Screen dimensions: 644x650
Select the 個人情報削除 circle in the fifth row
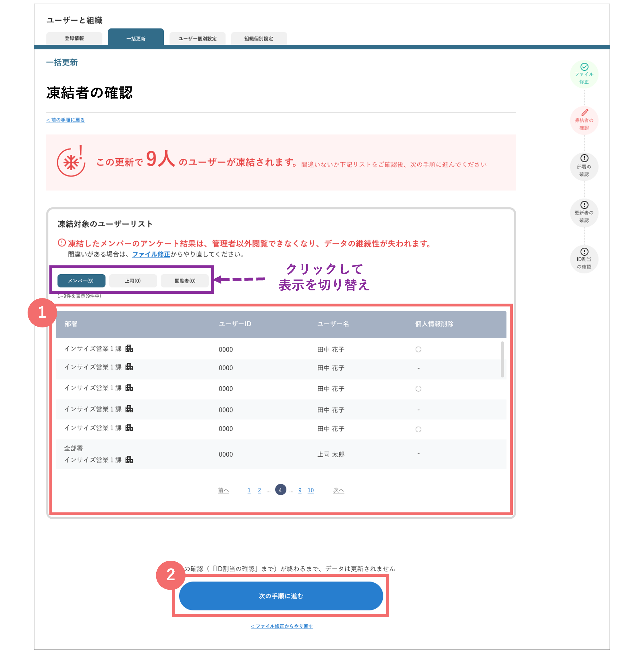418,429
